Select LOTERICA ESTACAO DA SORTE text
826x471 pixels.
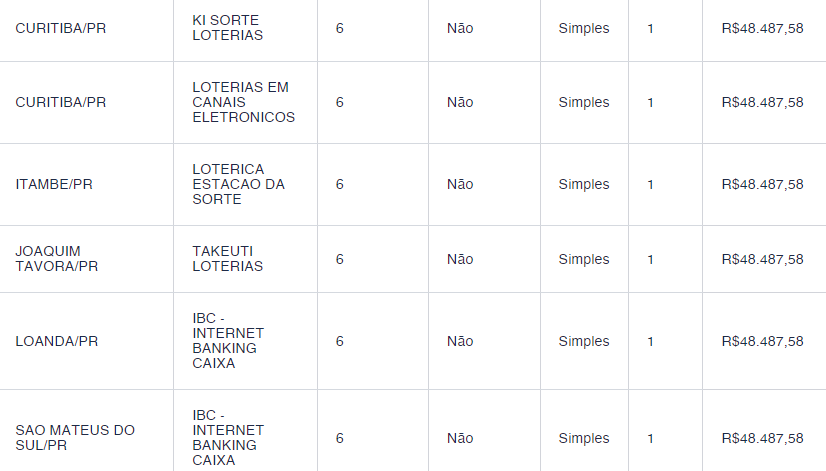coord(238,184)
